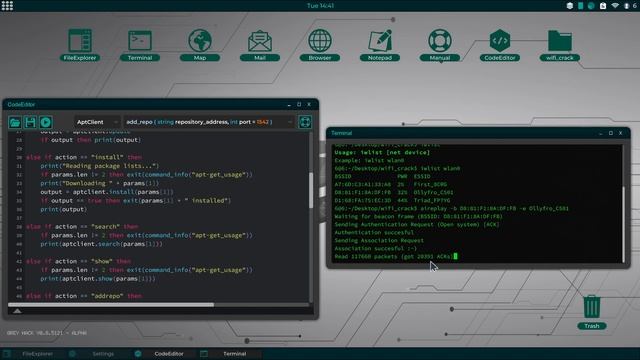640x360 pixels.
Task: Click the notification alert icon in system tray
Action: click(627, 6)
